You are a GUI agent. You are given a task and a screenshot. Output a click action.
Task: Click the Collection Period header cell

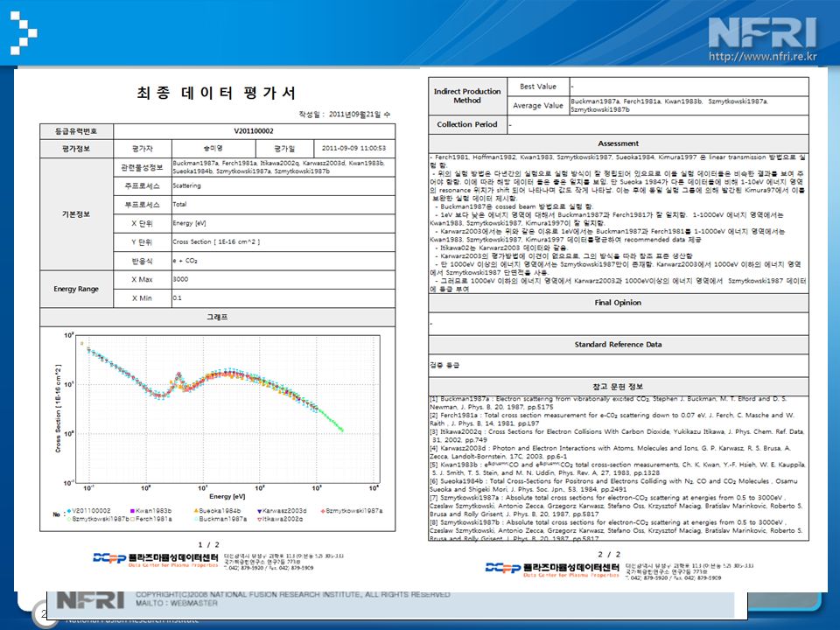point(467,124)
